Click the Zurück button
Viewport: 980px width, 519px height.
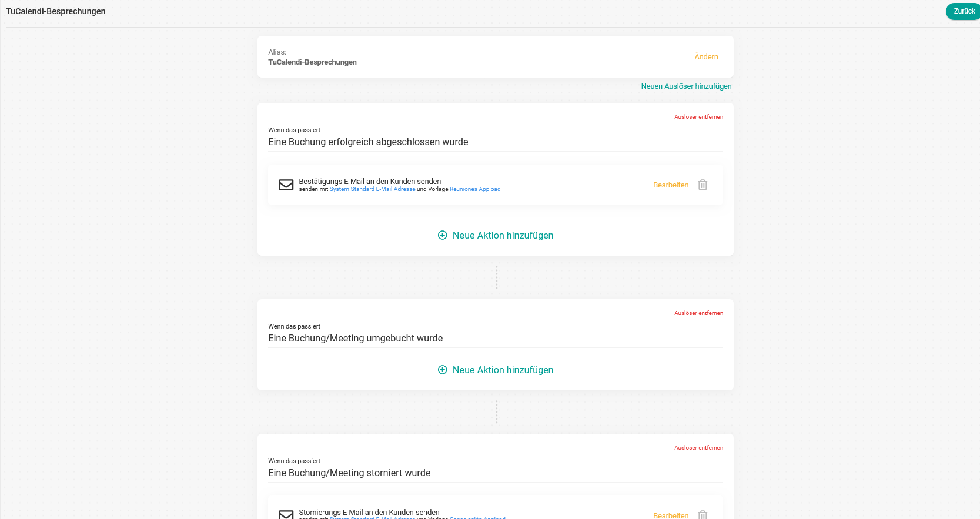tap(964, 11)
